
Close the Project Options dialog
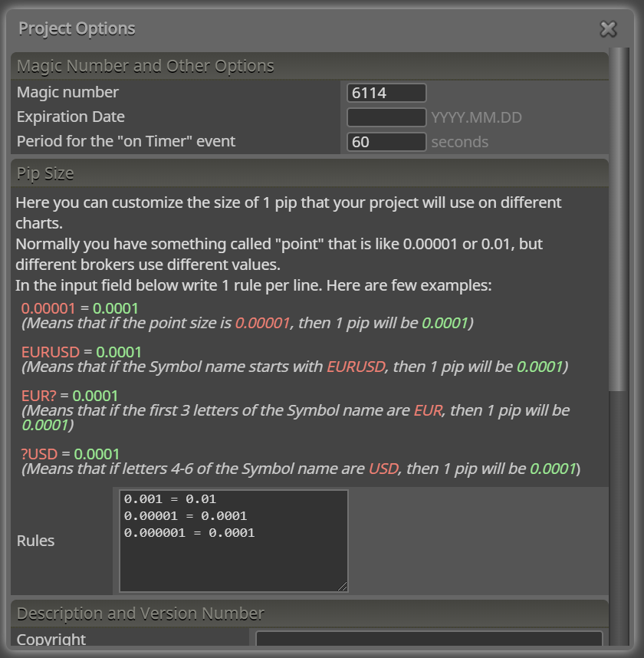(x=608, y=29)
